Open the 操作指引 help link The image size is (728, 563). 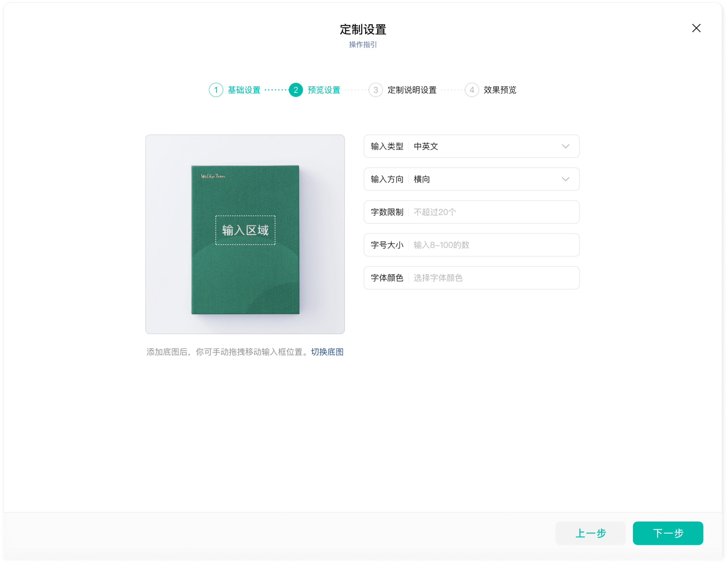click(363, 45)
